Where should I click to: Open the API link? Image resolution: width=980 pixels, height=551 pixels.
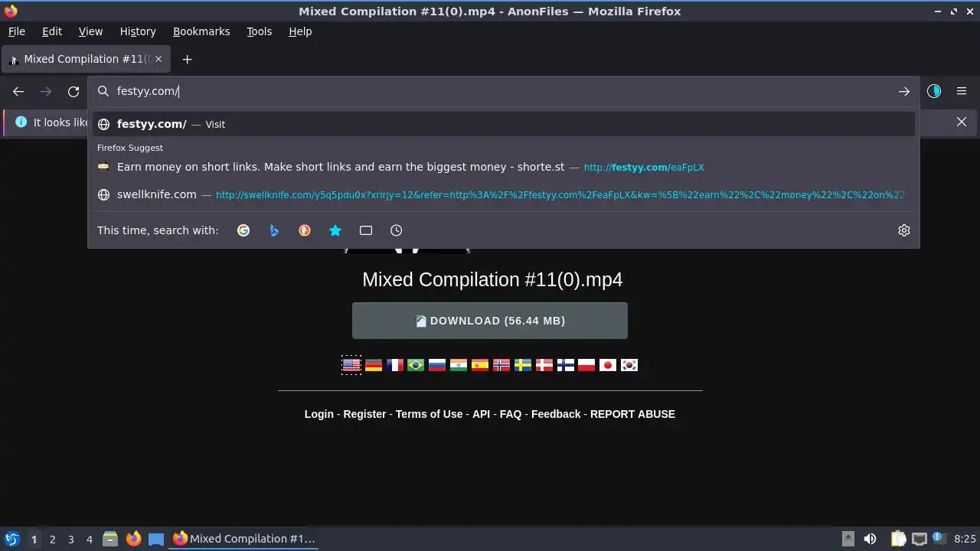tap(481, 414)
